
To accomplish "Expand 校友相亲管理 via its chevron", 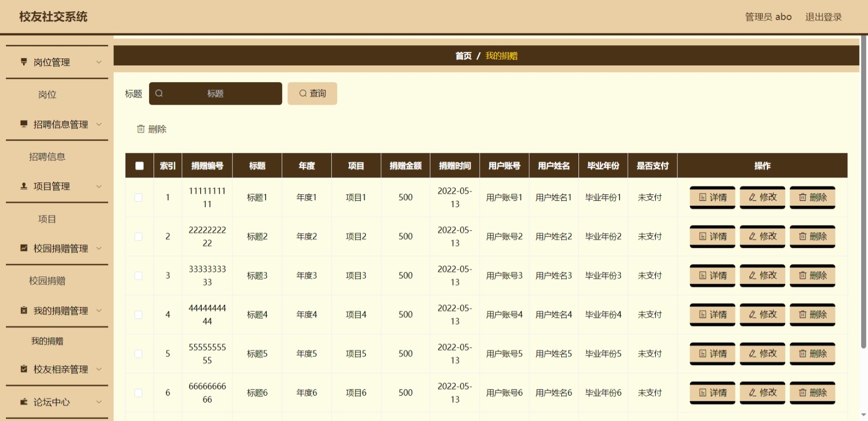I will 99,369.
